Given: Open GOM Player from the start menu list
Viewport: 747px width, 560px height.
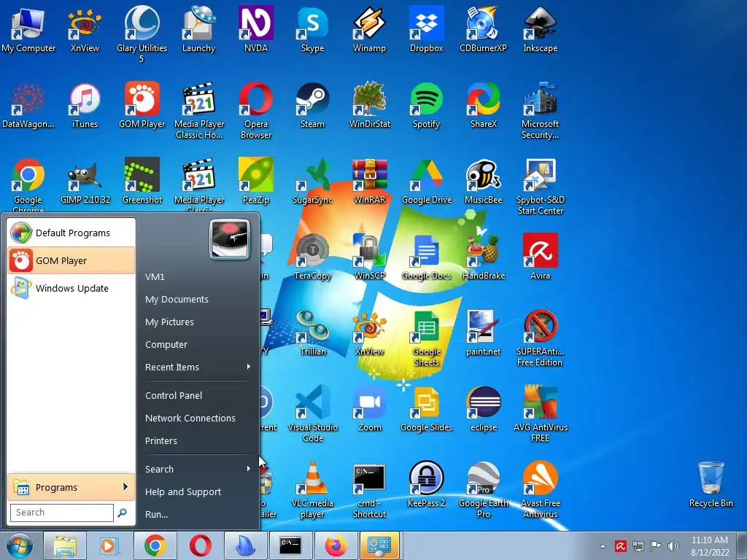Looking at the screenshot, I should coord(71,260).
